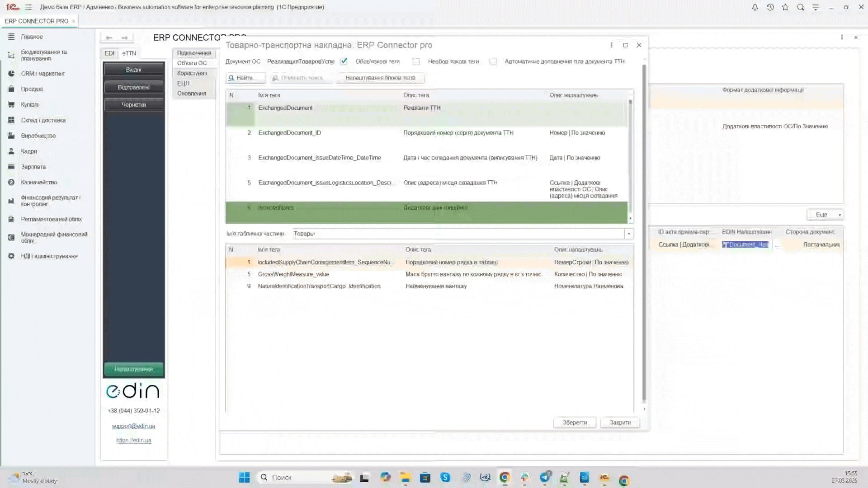Click the Зберегти button
This screenshot has height=488, width=868.
[x=575, y=422]
